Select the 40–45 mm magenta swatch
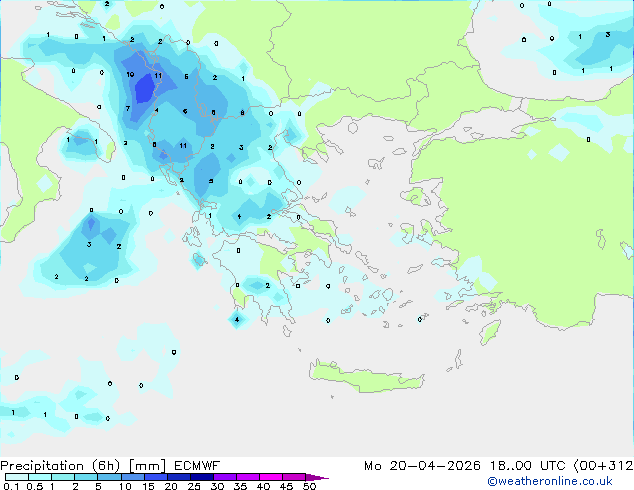This screenshot has height=490, width=634. [x=271, y=477]
